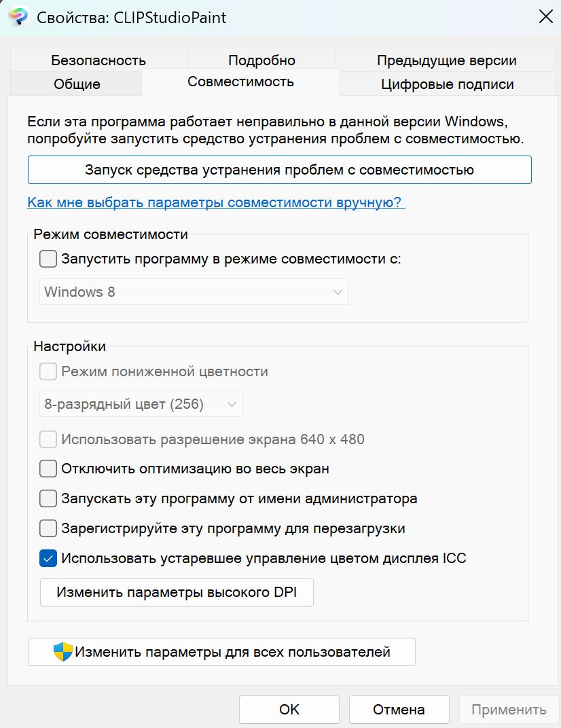This screenshot has height=728, width=561.
Task: Enable run as administrator checkbox
Action: point(48,498)
